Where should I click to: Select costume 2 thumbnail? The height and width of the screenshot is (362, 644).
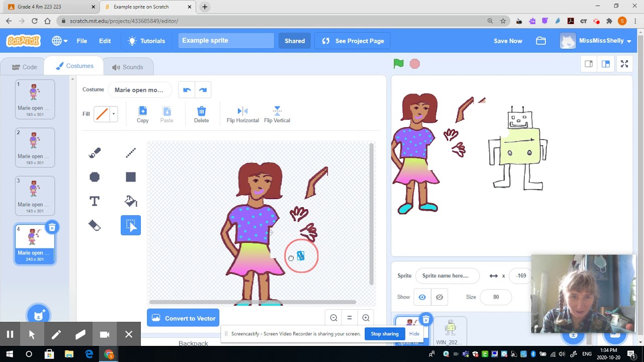(x=35, y=147)
